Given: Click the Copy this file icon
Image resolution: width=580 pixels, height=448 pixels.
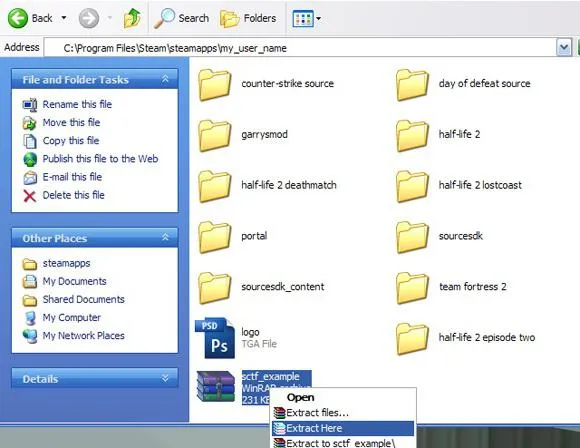Looking at the screenshot, I should point(30,141).
